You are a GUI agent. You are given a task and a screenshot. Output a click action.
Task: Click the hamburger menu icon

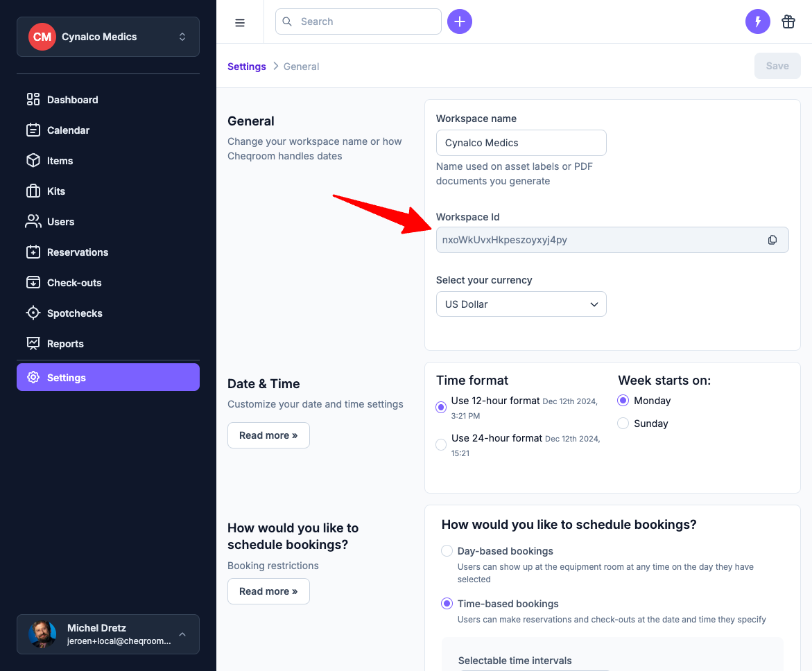point(240,22)
